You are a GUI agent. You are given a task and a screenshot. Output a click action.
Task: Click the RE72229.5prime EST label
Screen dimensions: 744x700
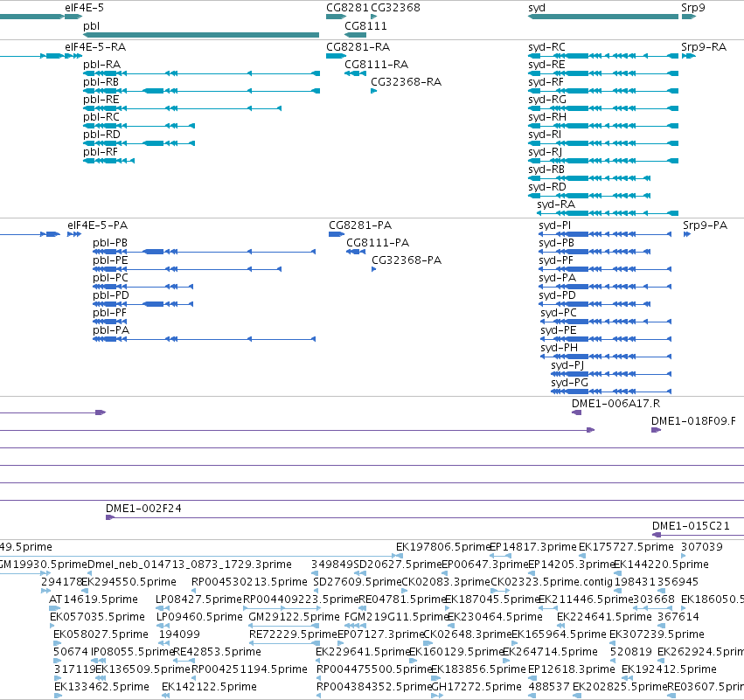(293, 634)
